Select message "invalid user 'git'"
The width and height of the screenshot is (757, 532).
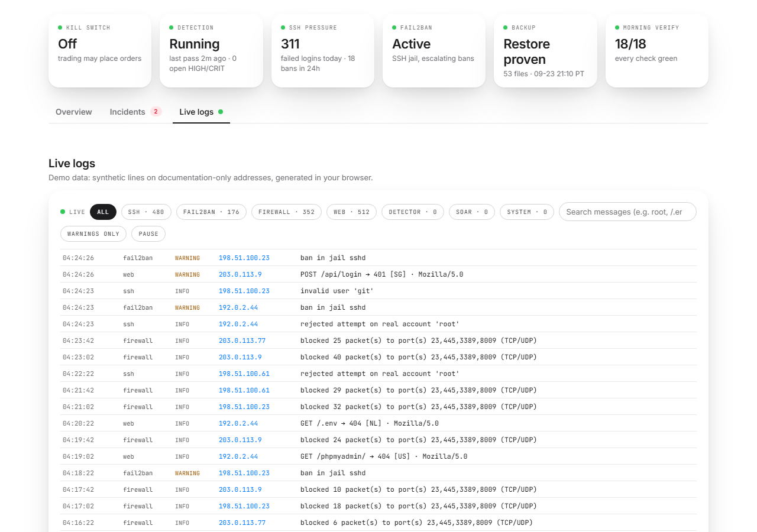click(x=337, y=291)
